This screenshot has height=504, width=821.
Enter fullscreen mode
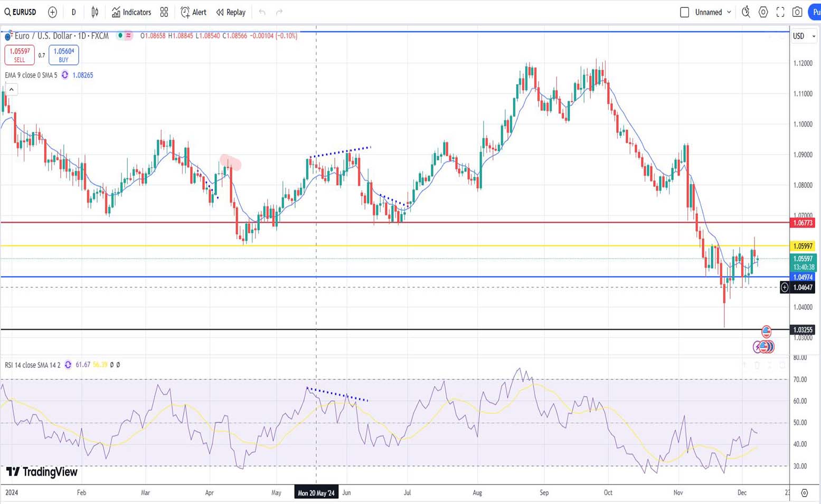pos(780,12)
